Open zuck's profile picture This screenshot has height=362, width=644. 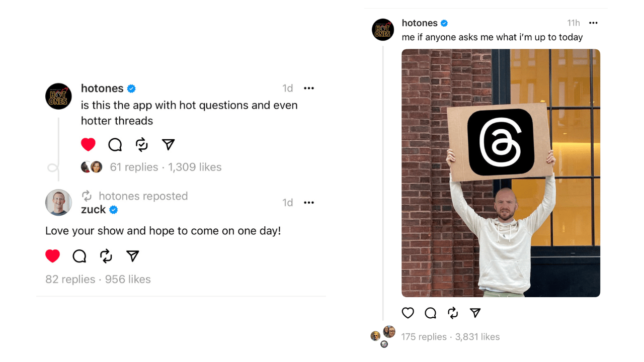click(x=58, y=203)
